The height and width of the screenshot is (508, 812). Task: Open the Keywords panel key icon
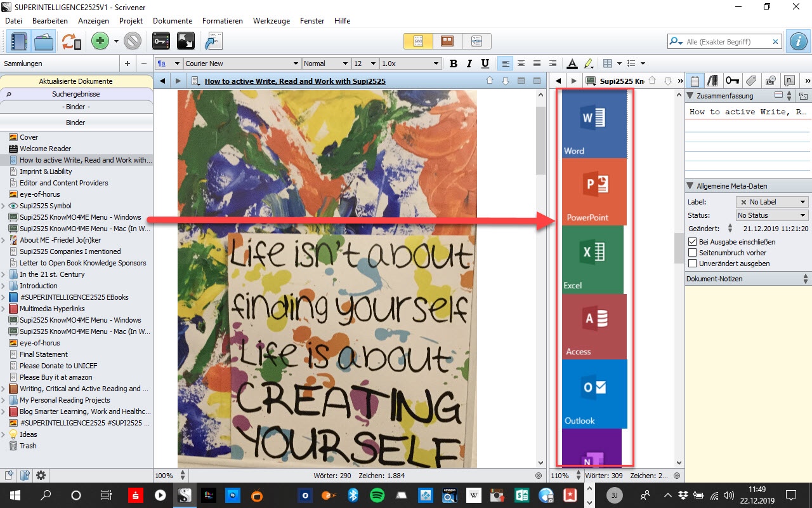pos(732,81)
